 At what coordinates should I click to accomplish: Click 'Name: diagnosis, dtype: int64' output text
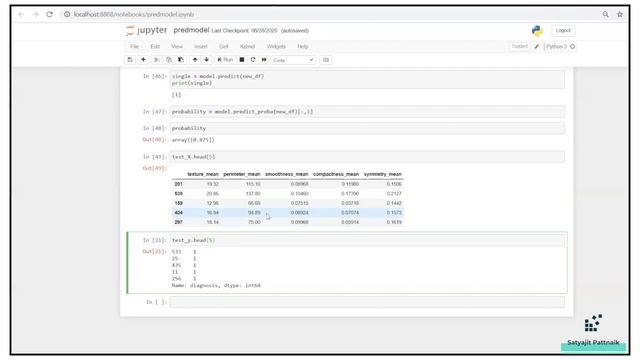(216, 285)
